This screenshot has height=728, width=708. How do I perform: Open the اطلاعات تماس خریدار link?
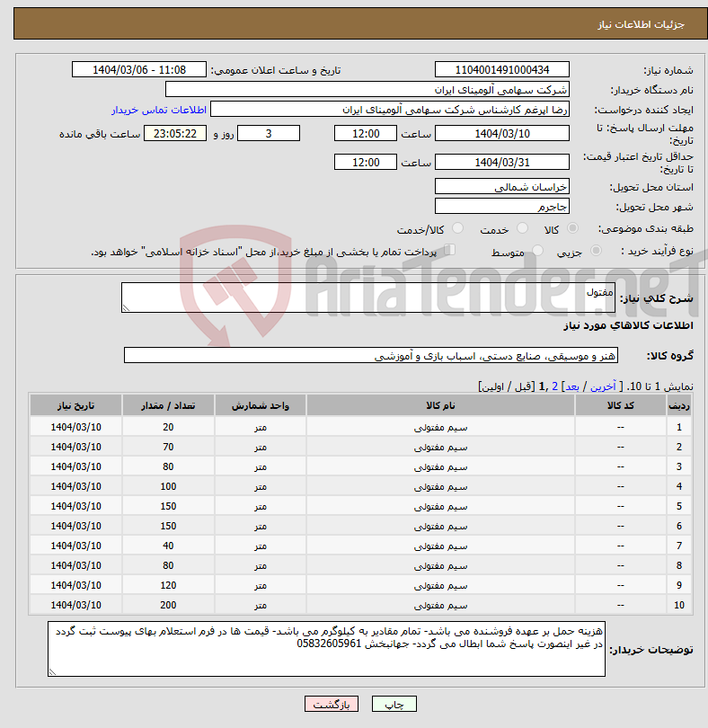click(x=159, y=110)
